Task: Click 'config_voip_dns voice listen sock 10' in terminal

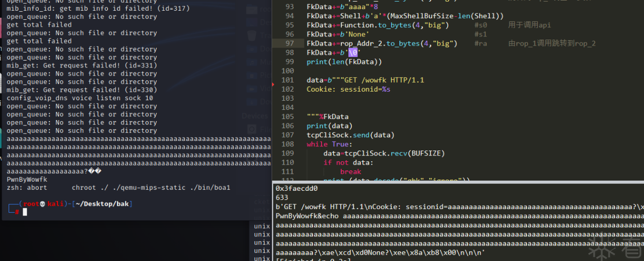Action: (80, 98)
